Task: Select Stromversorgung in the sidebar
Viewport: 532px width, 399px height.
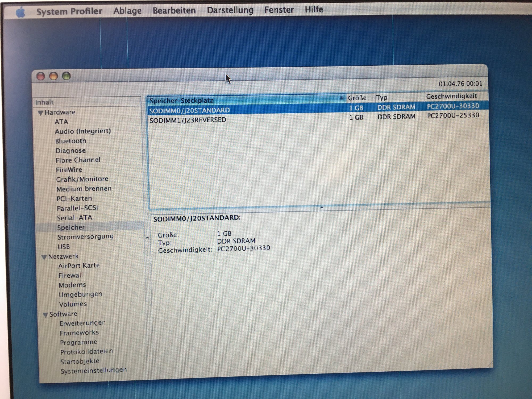Action: [x=85, y=237]
